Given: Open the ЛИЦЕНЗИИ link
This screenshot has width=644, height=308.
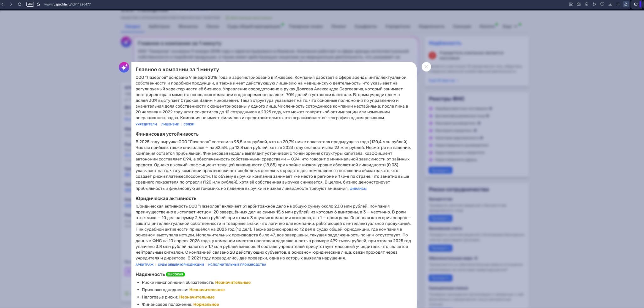Looking at the screenshot, I should pyautogui.click(x=170, y=124).
